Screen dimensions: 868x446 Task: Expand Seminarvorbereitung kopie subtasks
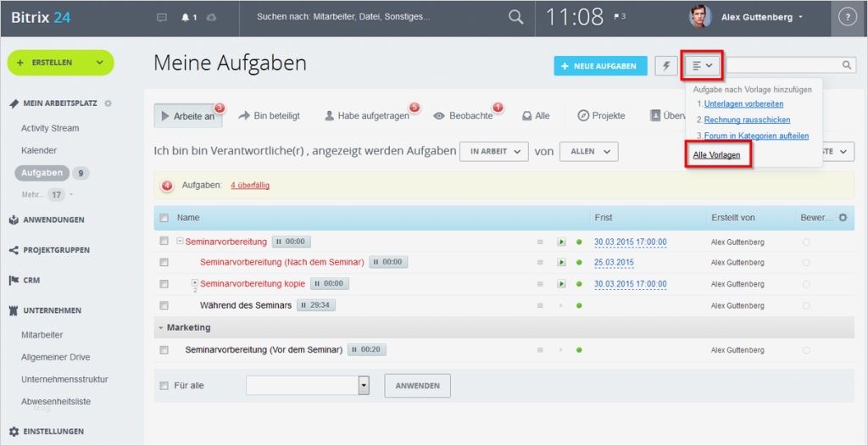tap(195, 282)
